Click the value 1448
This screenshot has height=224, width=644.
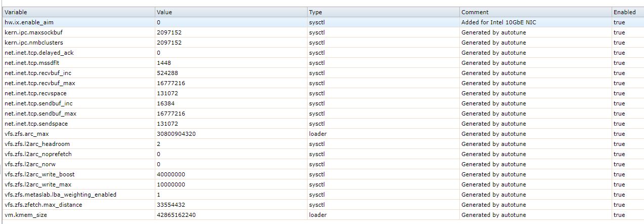163,63
